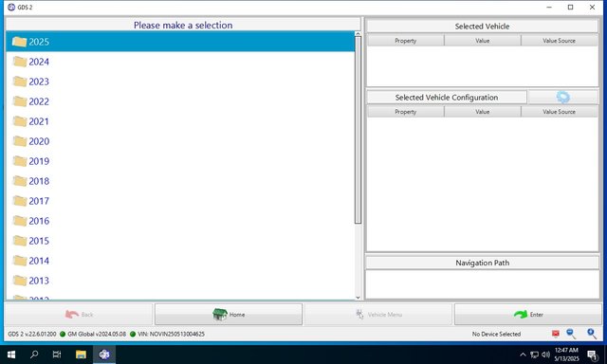Viewport: 607px width, 364px height.
Task: Click the Selected Vehicle Configuration header
Action: pos(447,97)
